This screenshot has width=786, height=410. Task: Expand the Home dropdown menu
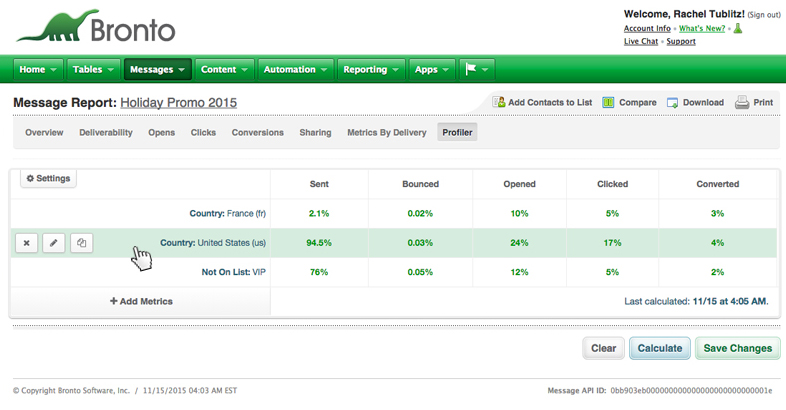[x=38, y=70]
